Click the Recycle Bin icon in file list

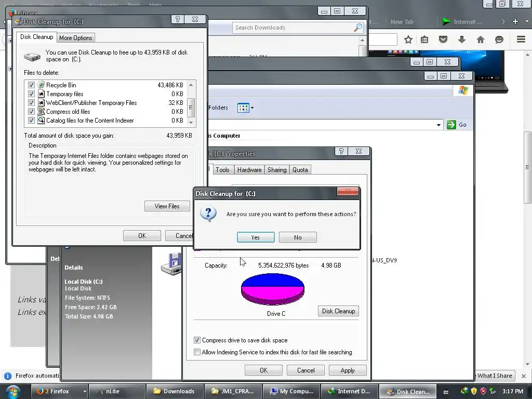click(x=41, y=85)
